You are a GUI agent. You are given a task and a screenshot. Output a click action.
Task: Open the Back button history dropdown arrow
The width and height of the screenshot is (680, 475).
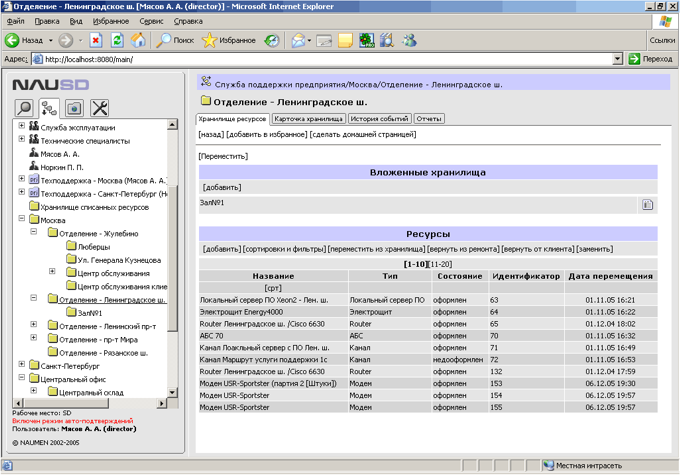51,40
